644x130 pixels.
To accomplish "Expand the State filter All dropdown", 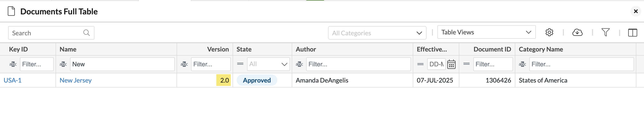I will point(268,64).
